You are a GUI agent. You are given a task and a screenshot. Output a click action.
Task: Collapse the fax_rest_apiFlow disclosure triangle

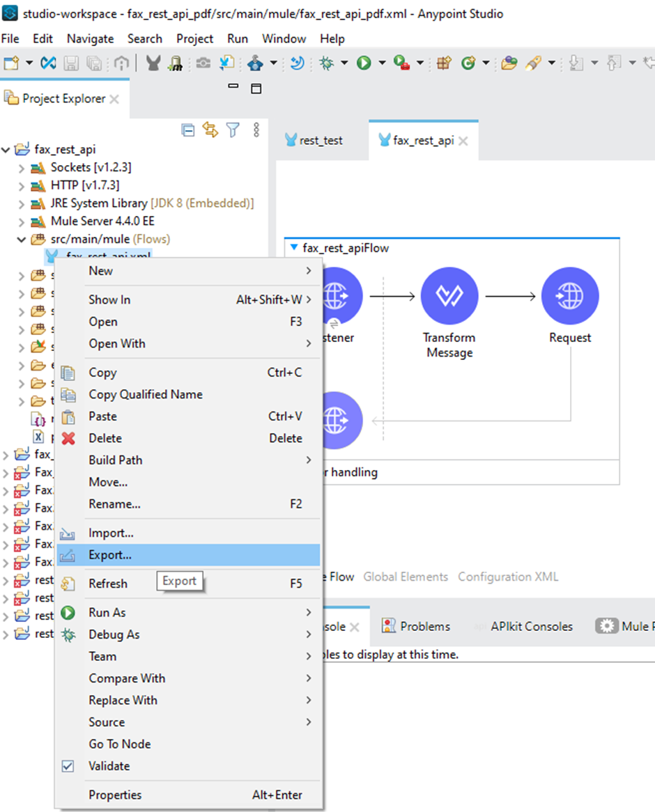[293, 248]
